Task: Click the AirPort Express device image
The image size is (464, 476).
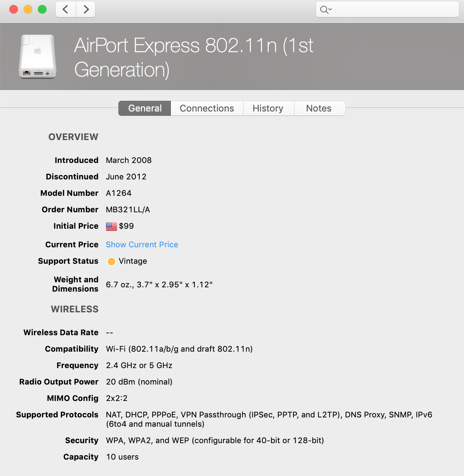Action: click(38, 56)
